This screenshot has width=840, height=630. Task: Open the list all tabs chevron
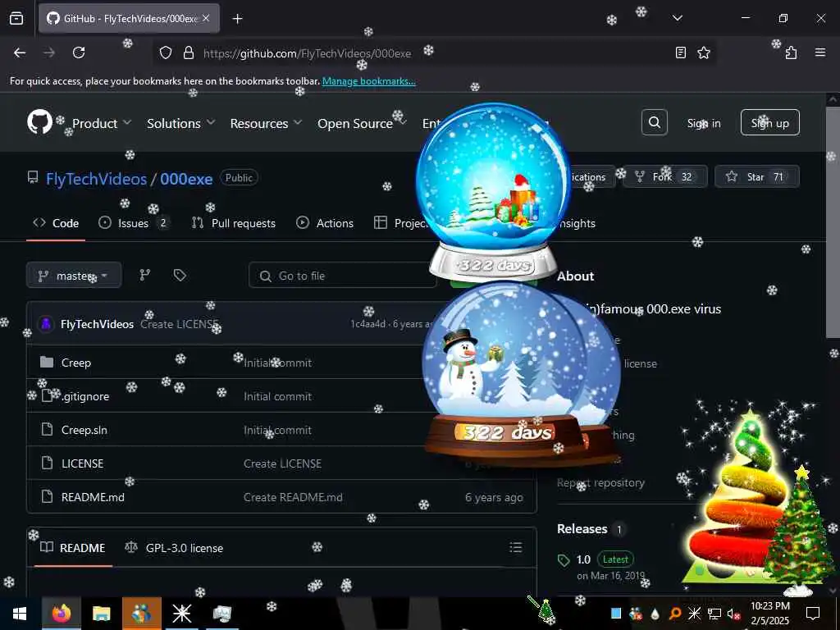point(677,18)
